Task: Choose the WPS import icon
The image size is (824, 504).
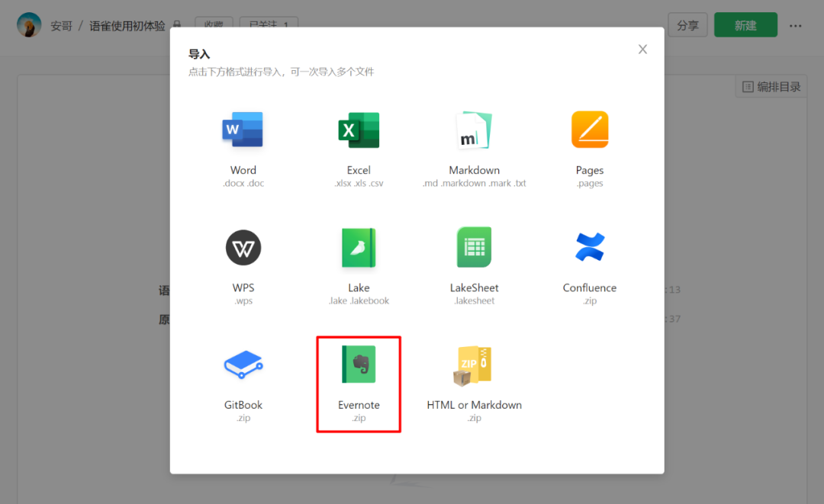Action: [x=243, y=247]
